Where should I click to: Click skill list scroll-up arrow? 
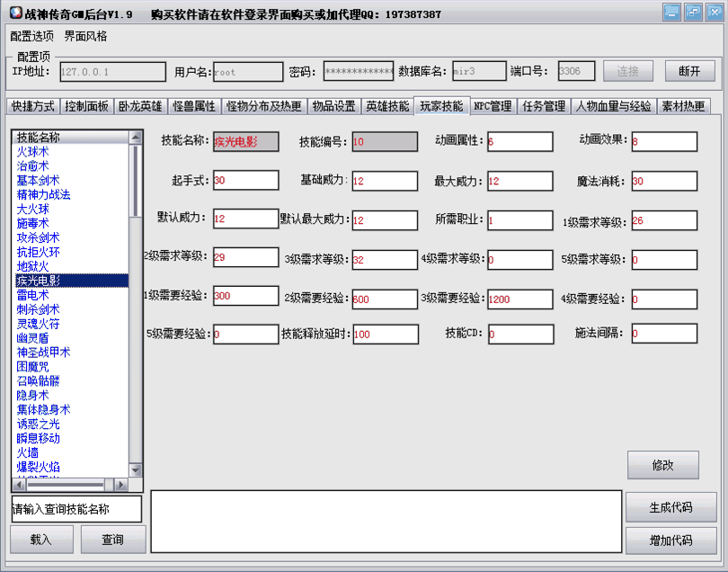(136, 137)
